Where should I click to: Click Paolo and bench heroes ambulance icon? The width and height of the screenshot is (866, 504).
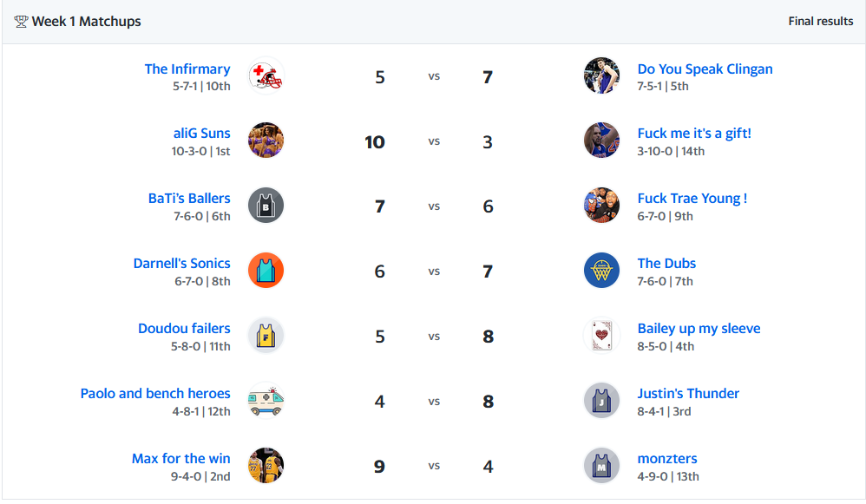pyautogui.click(x=266, y=402)
